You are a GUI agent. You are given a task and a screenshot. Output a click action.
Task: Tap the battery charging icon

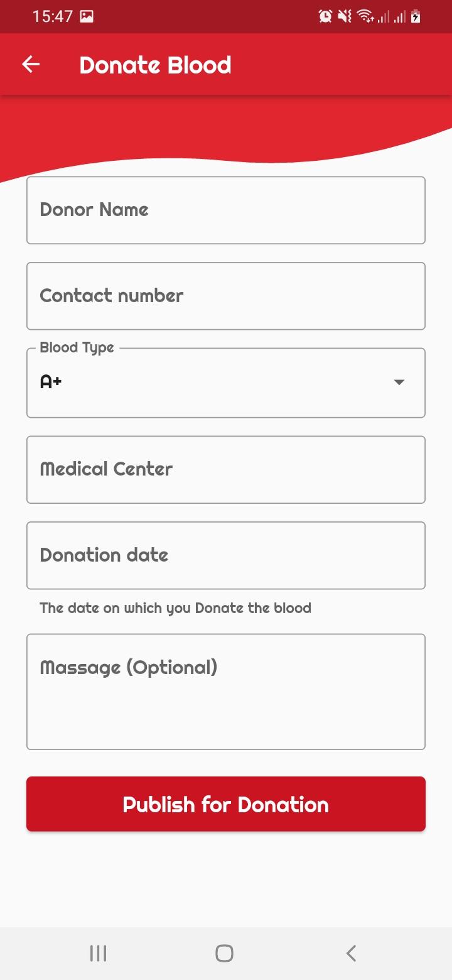[x=416, y=16]
